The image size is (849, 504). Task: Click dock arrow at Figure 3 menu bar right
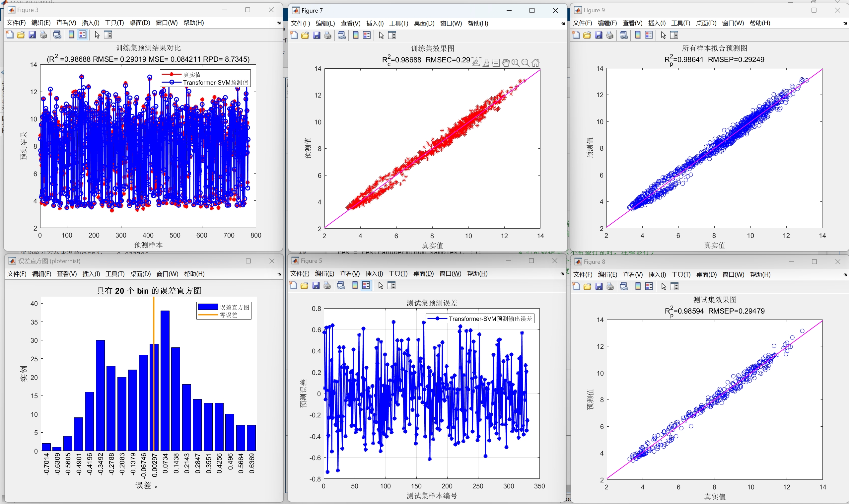pos(279,23)
